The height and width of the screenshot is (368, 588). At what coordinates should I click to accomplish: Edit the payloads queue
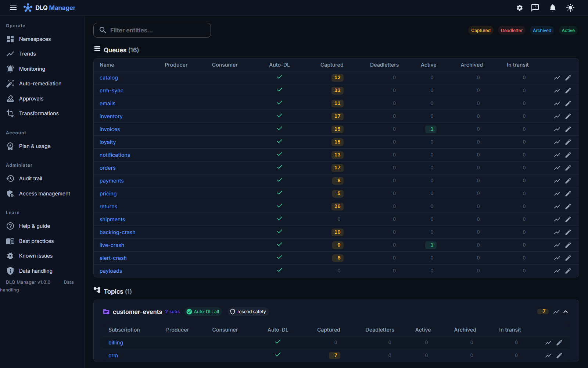(x=568, y=271)
